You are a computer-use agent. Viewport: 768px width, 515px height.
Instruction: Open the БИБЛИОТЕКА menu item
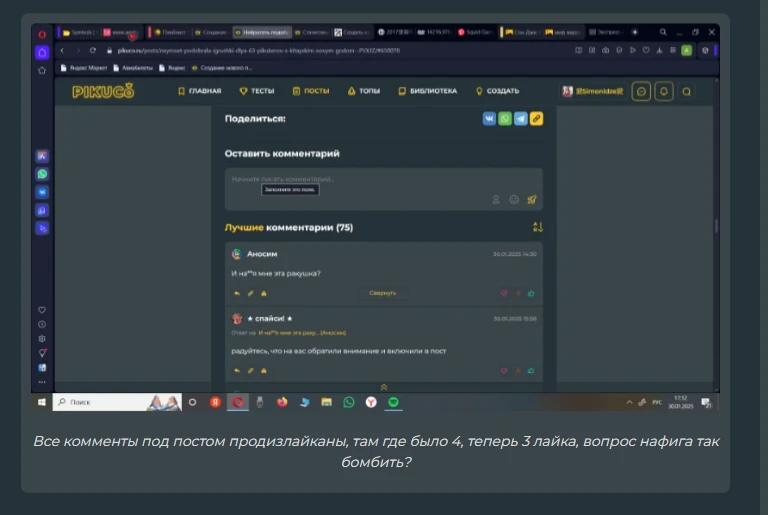(x=428, y=91)
